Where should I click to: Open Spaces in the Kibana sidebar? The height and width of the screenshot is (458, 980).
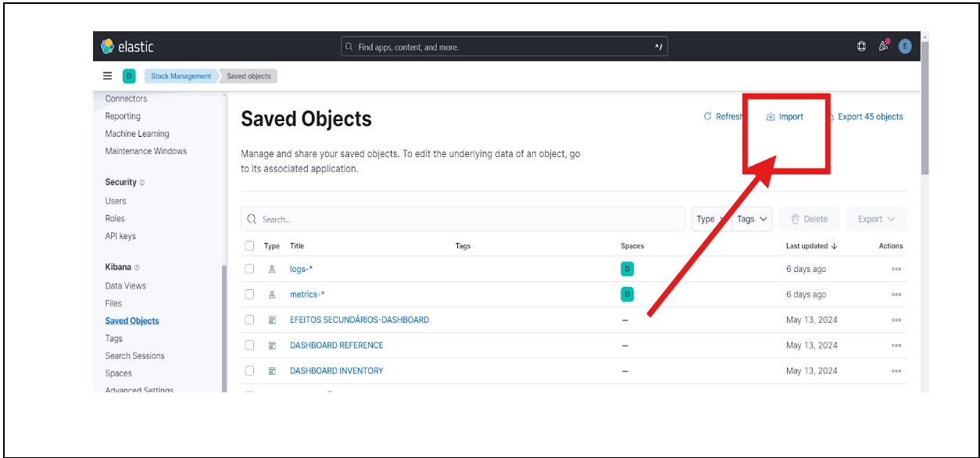[119, 374]
